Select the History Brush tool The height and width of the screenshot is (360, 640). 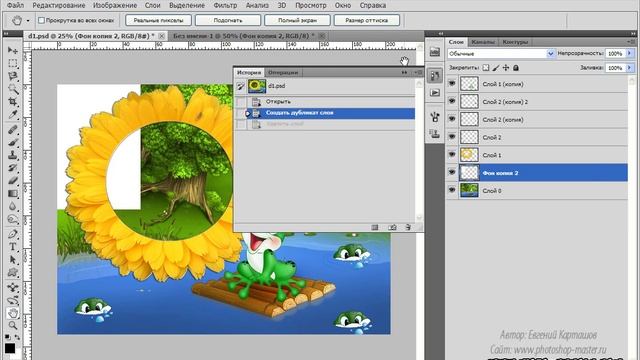(x=13, y=168)
